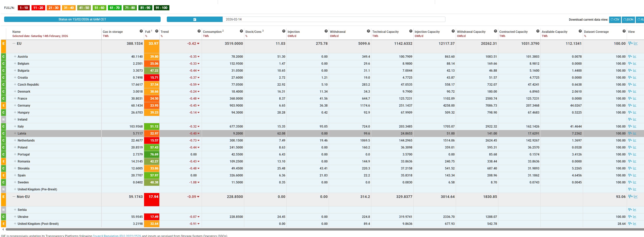The height and width of the screenshot is (237, 644).
Task: Open the line chart icon for Ukraine
Action: point(635,217)
